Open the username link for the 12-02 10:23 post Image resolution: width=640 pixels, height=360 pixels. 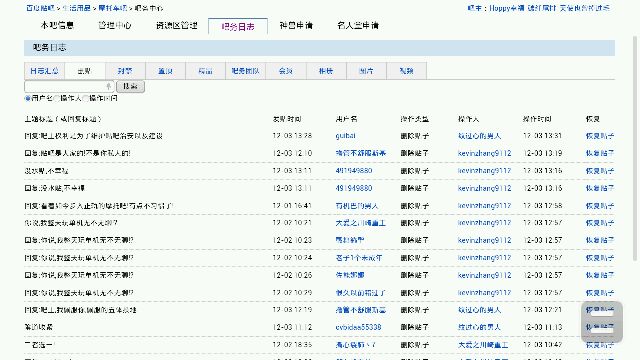point(350,240)
